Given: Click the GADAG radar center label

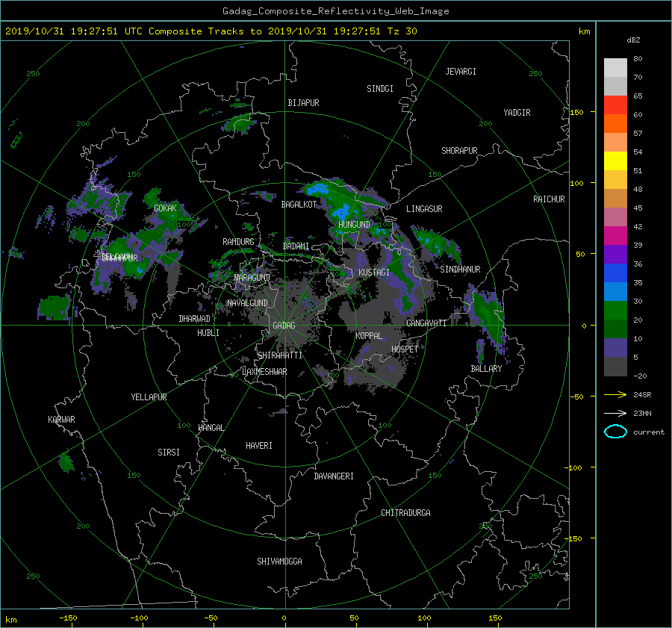Looking at the screenshot, I should [284, 326].
